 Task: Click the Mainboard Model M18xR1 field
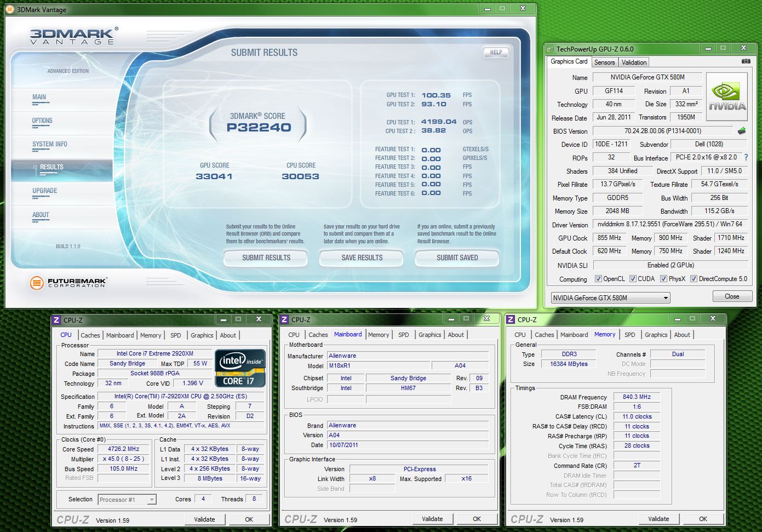click(x=379, y=365)
